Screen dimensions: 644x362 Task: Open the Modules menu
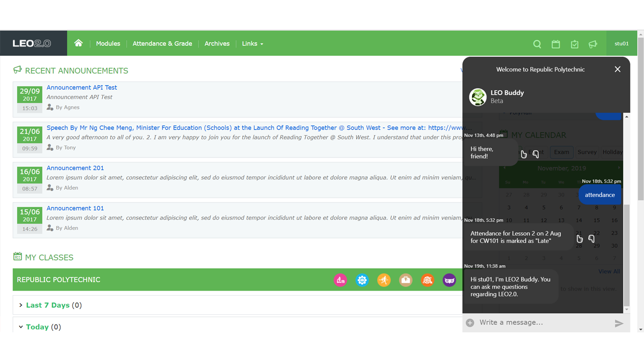click(x=108, y=44)
